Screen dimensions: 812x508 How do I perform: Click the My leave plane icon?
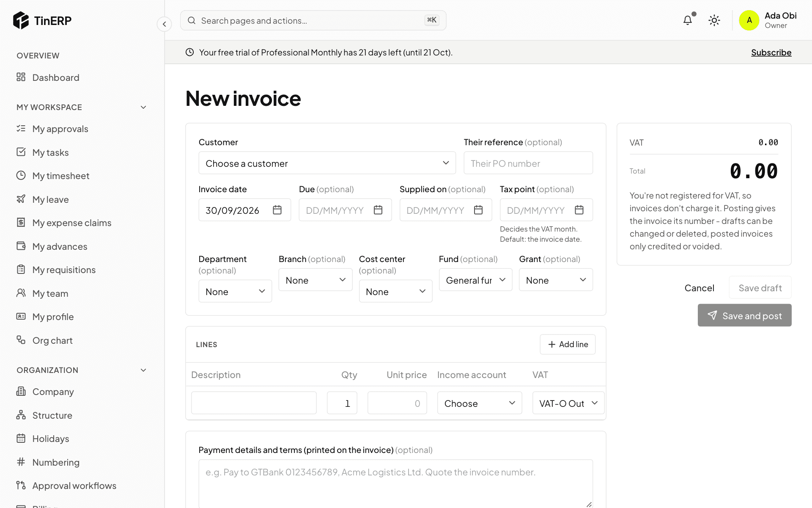tap(21, 199)
